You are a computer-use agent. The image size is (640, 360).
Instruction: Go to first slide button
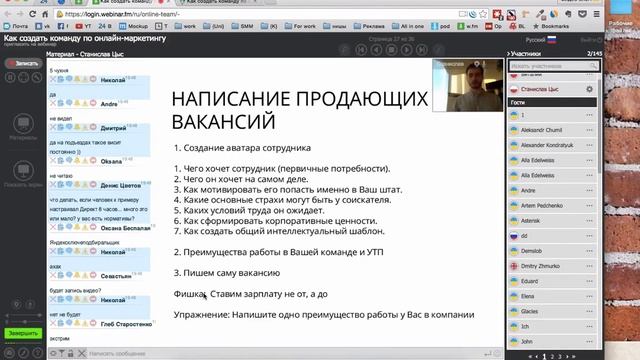[x=361, y=50]
